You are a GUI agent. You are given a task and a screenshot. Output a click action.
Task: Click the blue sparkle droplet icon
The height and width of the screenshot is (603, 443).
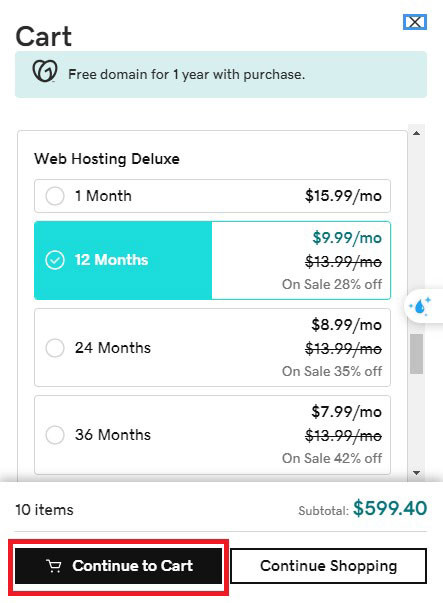pos(420,307)
